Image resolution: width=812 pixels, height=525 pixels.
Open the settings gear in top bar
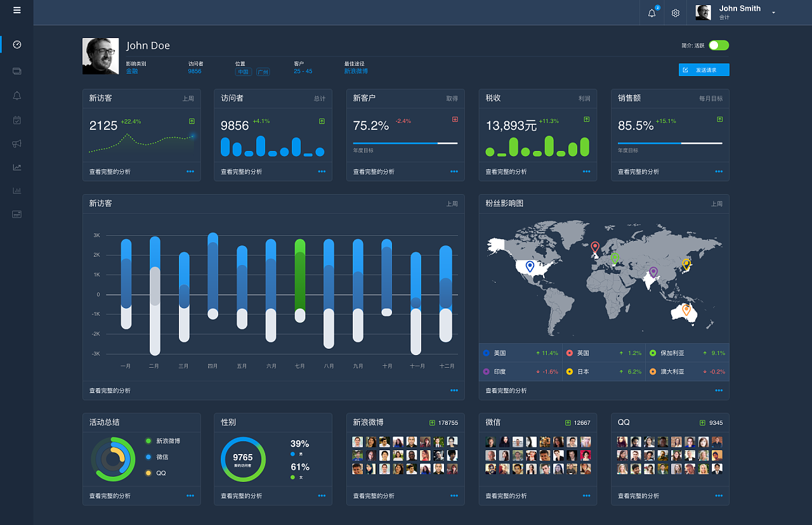pos(674,13)
